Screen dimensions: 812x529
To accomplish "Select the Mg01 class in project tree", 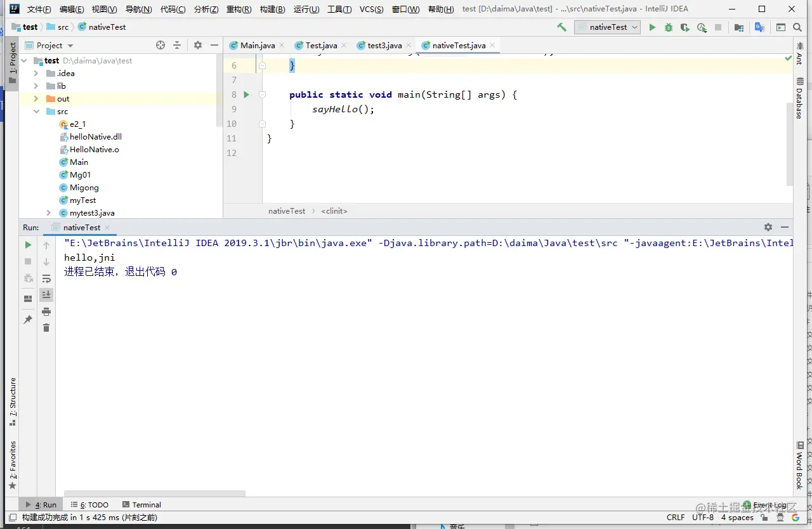I will [x=81, y=175].
